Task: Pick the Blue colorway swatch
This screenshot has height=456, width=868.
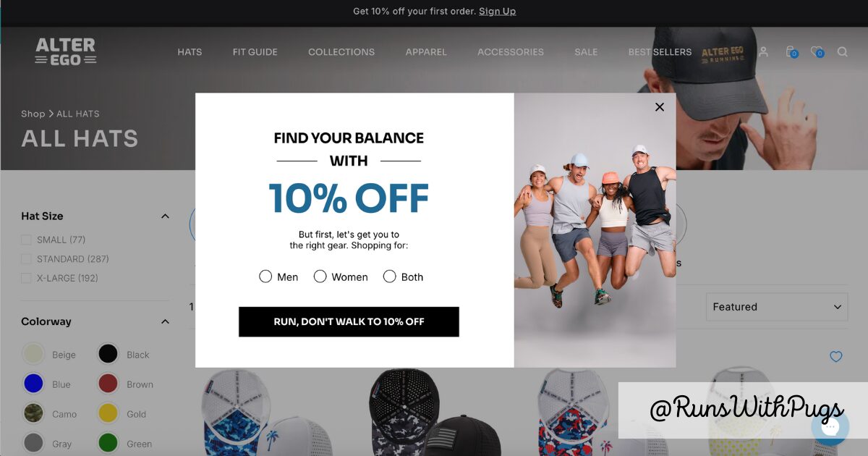Action: pos(33,384)
